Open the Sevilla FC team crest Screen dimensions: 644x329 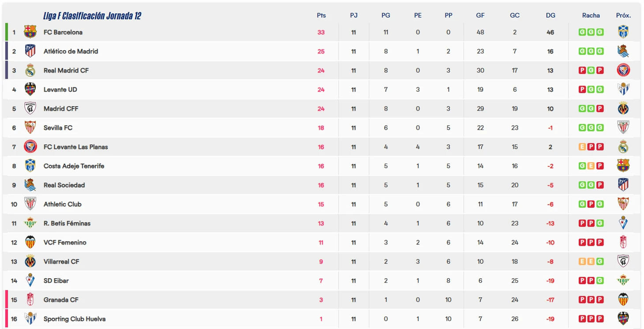coord(30,127)
